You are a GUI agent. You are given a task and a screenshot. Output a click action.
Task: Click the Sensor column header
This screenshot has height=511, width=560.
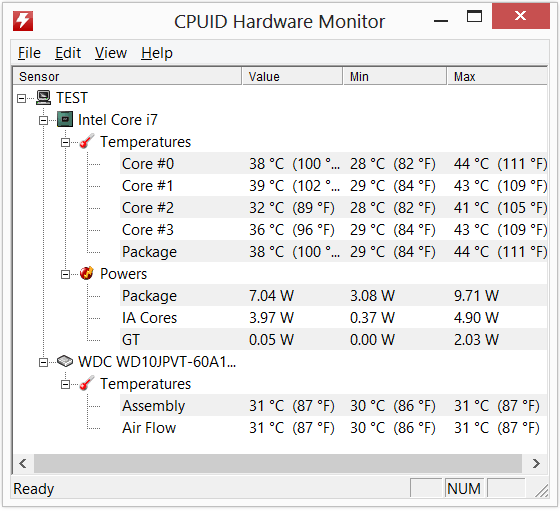coord(127,76)
